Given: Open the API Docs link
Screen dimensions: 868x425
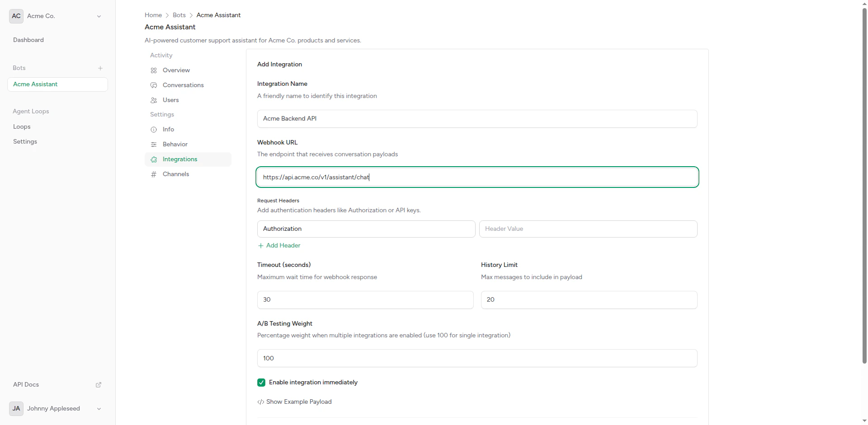Looking at the screenshot, I should pyautogui.click(x=26, y=385).
